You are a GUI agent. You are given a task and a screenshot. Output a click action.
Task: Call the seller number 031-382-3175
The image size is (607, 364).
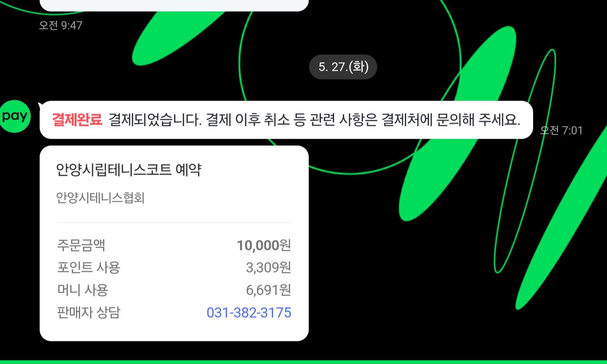[x=249, y=313]
